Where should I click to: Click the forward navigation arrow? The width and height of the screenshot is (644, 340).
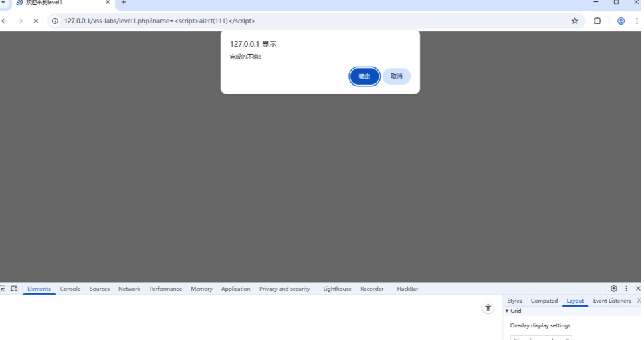[19, 21]
